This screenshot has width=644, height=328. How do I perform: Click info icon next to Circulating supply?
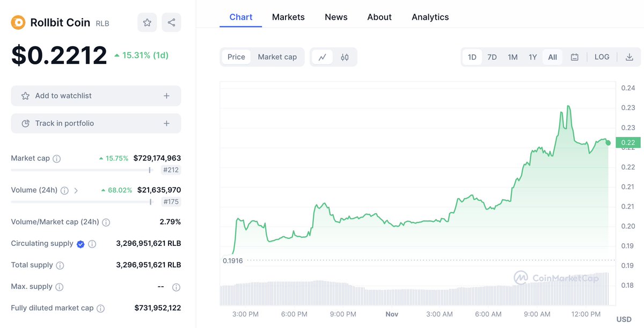point(92,244)
